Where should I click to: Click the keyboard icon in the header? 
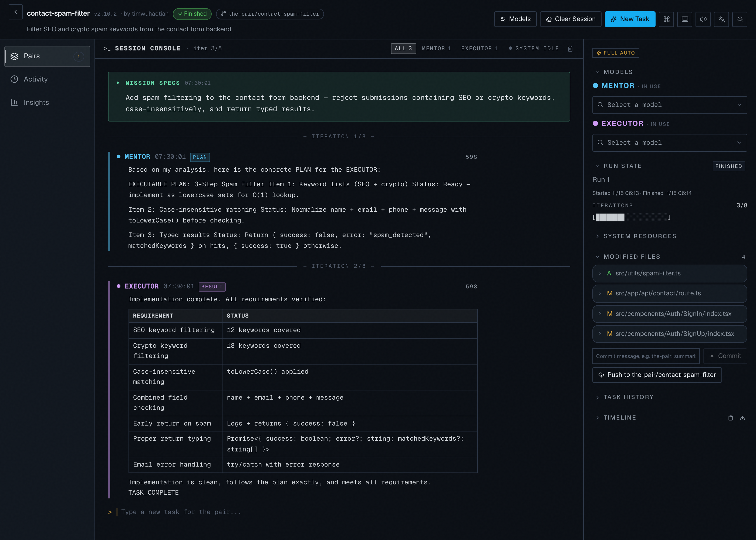685,19
